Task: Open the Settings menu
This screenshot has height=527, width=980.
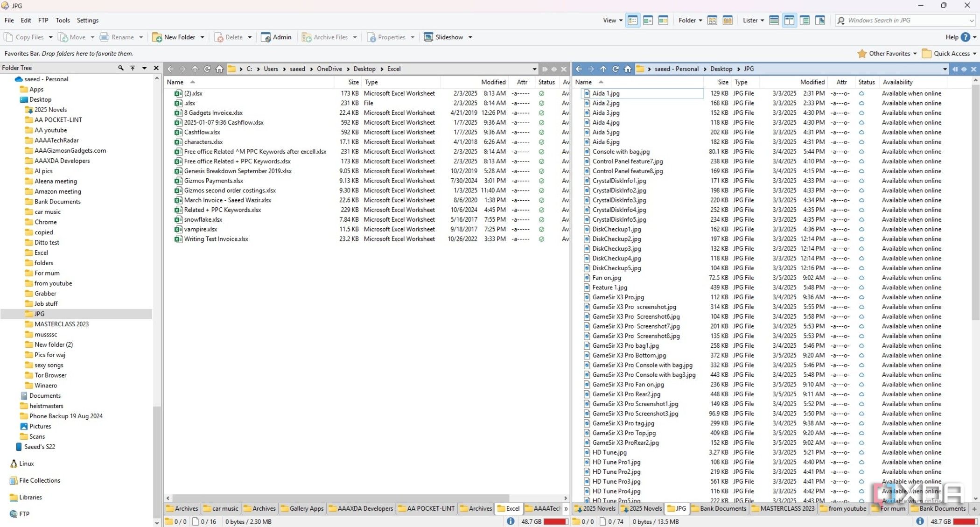Action: 88,21
